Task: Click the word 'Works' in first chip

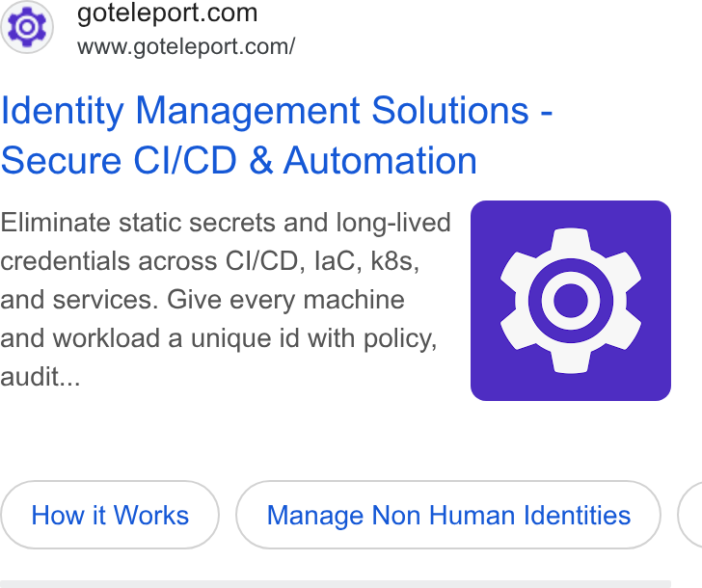Action: click(x=151, y=515)
